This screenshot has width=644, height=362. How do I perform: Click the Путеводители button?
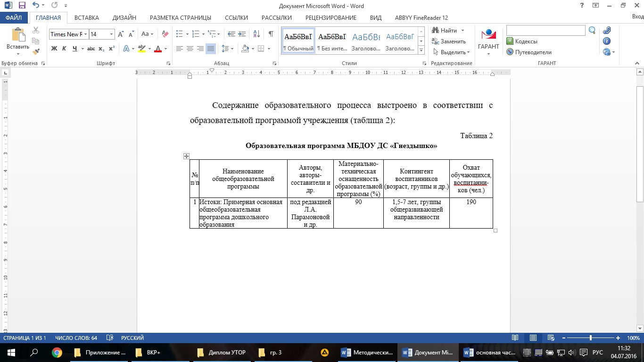click(x=529, y=52)
